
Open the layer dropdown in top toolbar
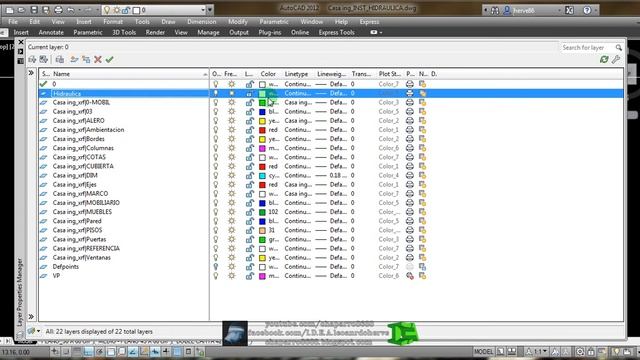(203, 10)
